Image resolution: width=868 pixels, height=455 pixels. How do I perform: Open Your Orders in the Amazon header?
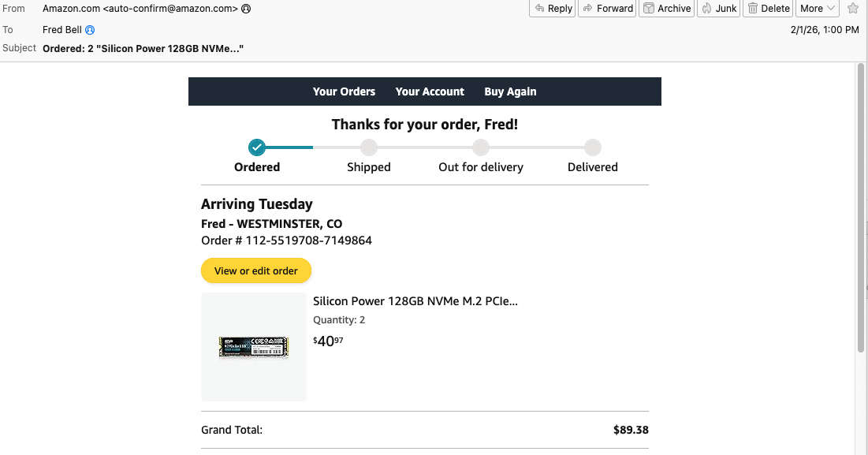coord(344,91)
